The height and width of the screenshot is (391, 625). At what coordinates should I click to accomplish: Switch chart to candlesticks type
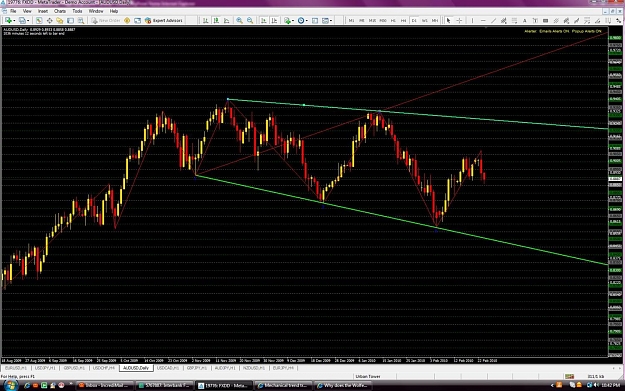point(216,20)
